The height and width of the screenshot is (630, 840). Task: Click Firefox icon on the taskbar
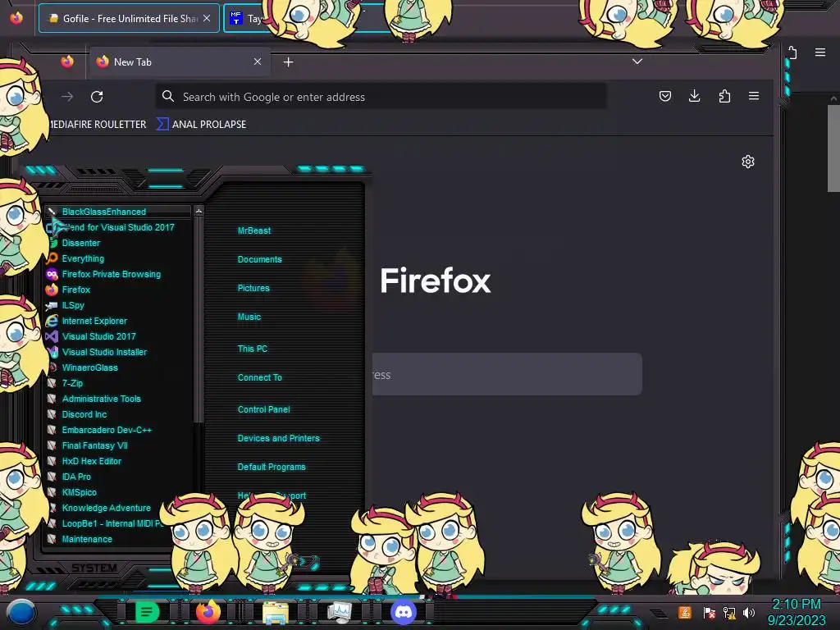point(208,612)
